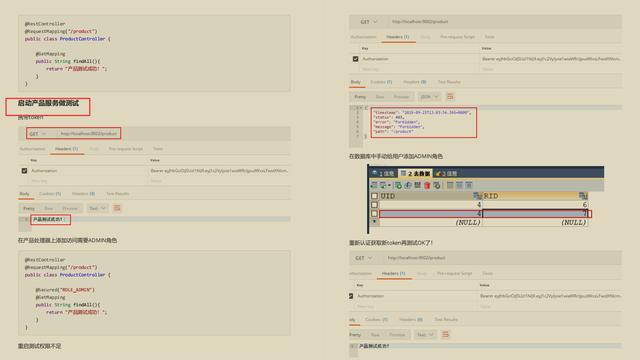This screenshot has width=640, height=360.
Task: Select the third '信息' tab in database tool
Action: click(x=446, y=173)
